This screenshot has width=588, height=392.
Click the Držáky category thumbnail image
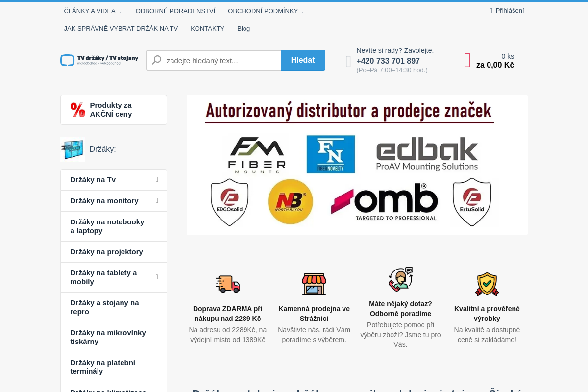(x=73, y=149)
